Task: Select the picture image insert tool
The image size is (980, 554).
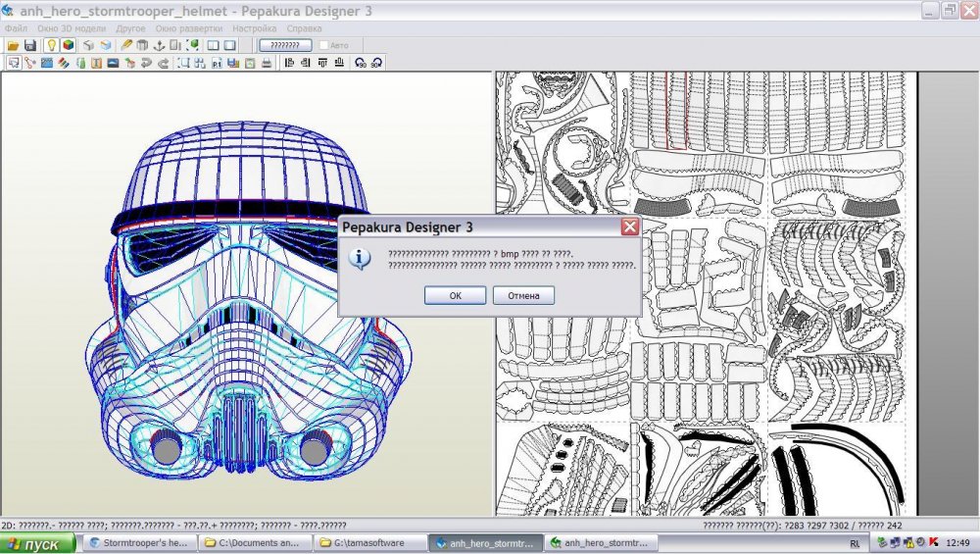Action: click(113, 63)
